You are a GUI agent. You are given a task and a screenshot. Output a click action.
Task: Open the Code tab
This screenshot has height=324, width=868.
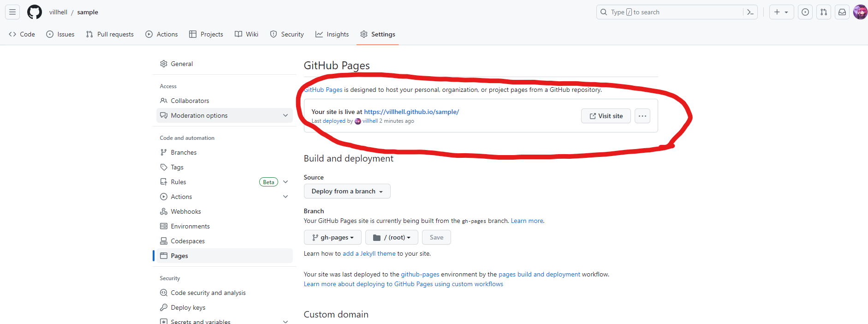22,34
